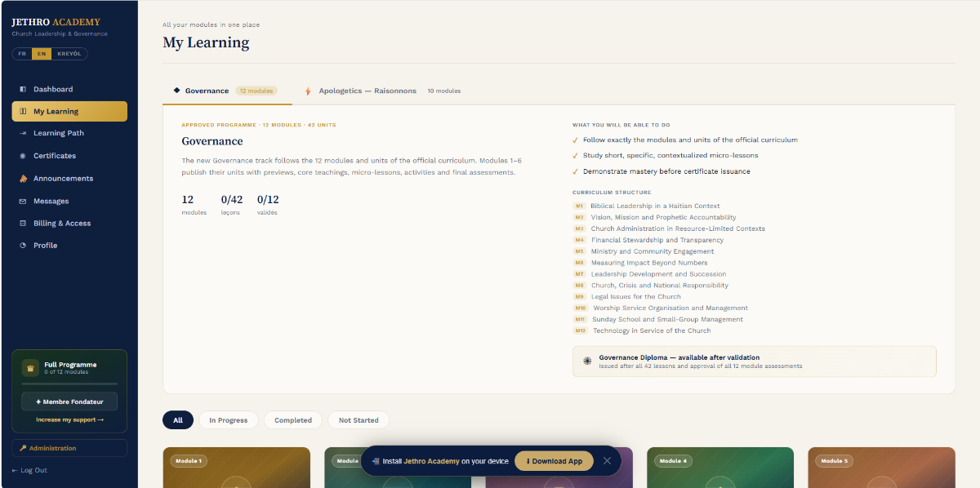Click the Billing & Access icon
Image resolution: width=980 pixels, height=488 pixels.
pos(23,223)
